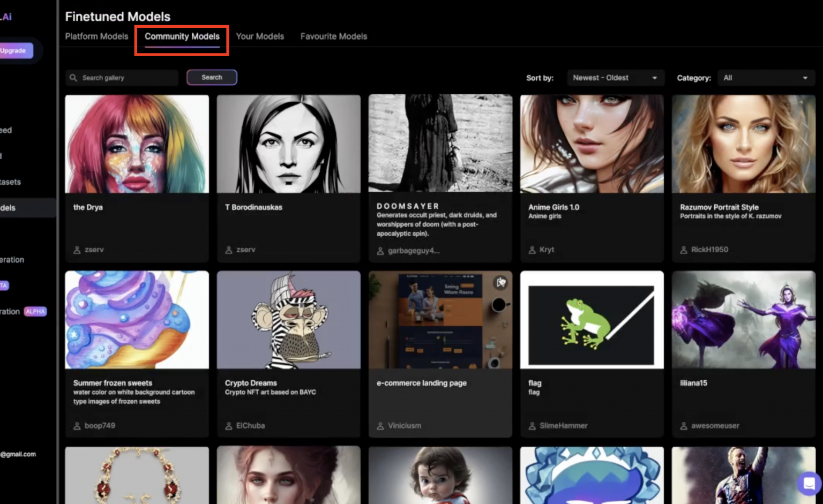The image size is (823, 504).
Task: Click the Upgrade button in the sidebar
Action: pyautogui.click(x=14, y=50)
